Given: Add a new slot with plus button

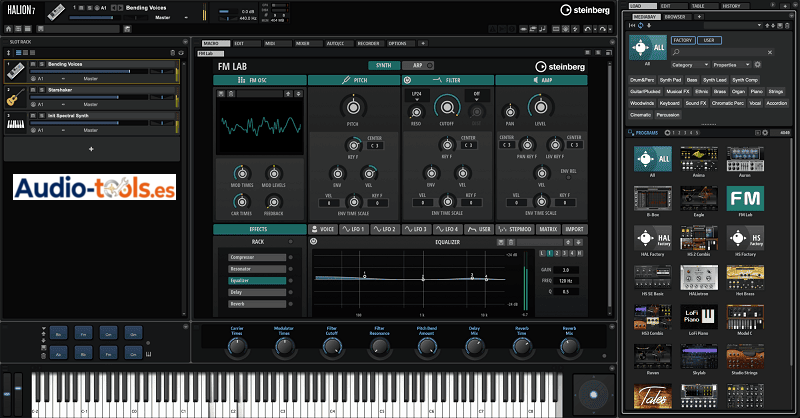Looking at the screenshot, I should pos(91,149).
